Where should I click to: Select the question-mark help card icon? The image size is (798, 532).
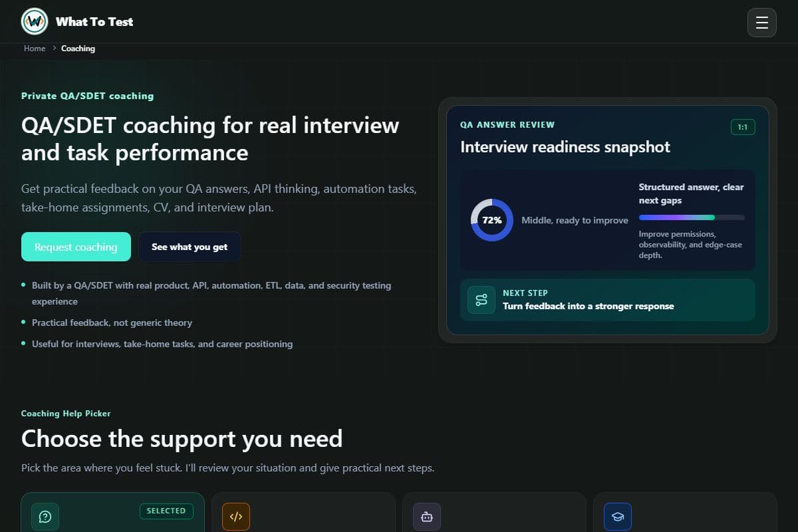45,517
